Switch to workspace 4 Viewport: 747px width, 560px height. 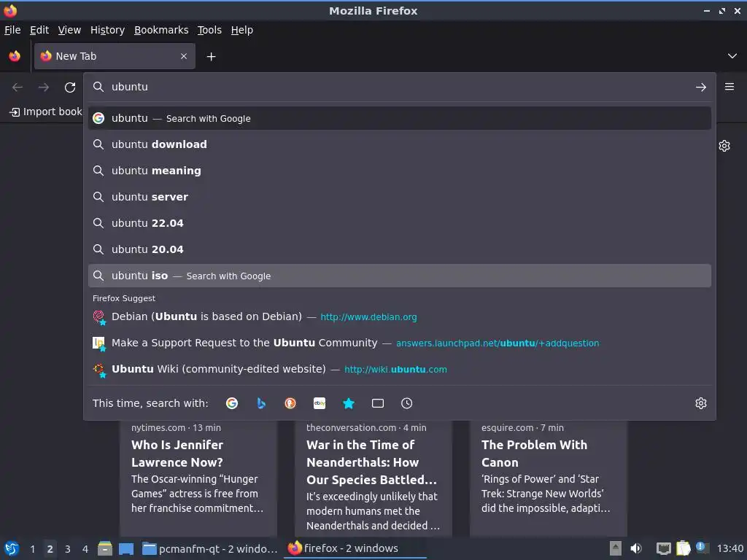click(x=85, y=549)
